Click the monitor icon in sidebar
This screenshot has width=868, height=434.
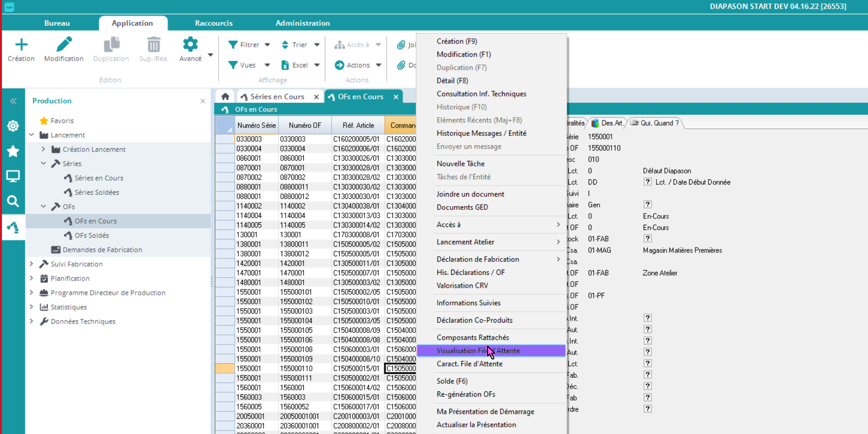pos(13,176)
